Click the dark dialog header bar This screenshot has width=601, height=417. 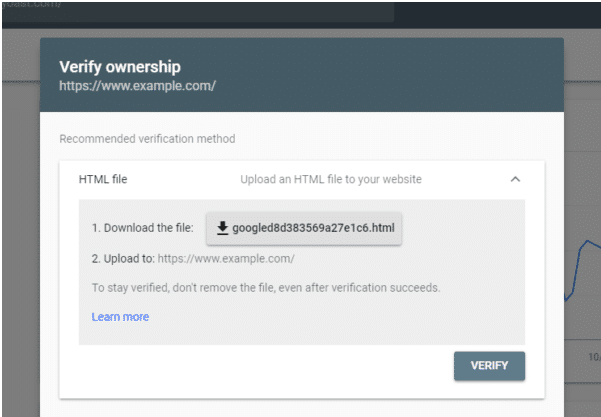302,75
